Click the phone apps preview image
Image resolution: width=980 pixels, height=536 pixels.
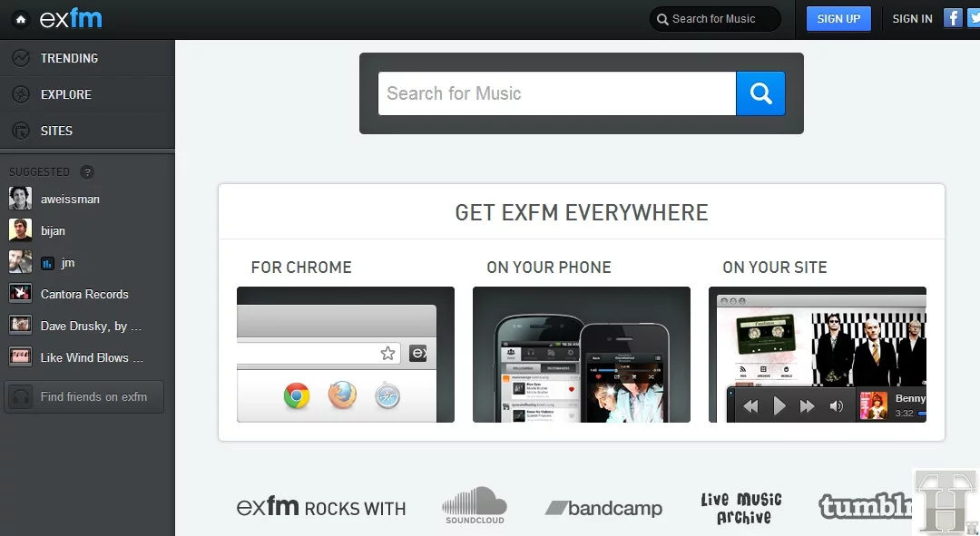[582, 355]
